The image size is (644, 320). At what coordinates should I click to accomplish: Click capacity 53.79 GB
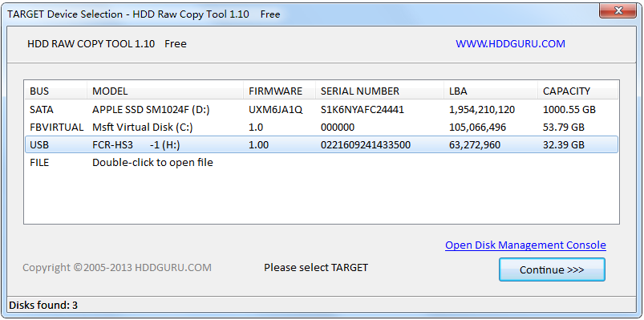tap(564, 128)
